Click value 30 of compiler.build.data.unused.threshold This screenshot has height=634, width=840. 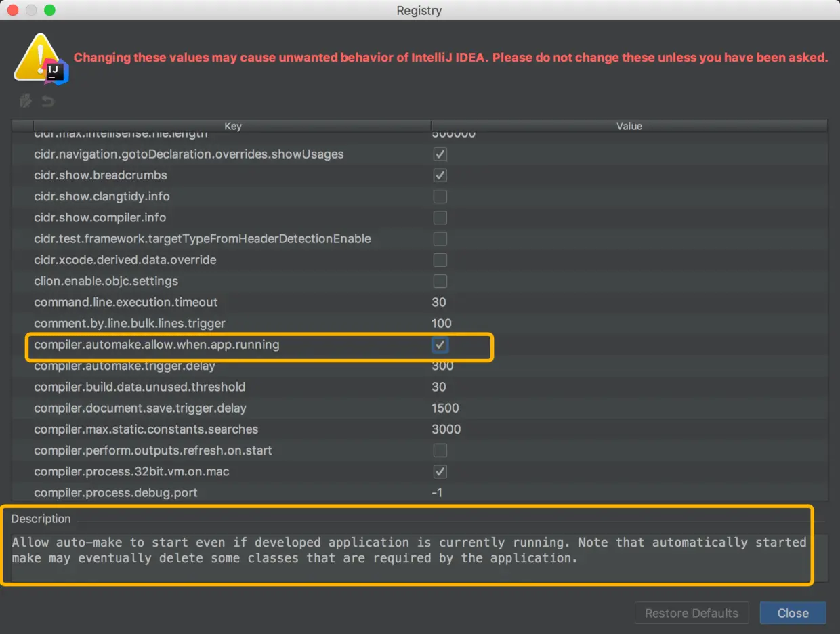(439, 387)
